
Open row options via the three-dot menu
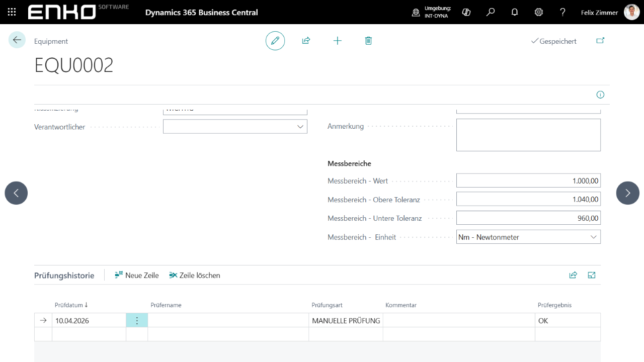[x=136, y=320]
